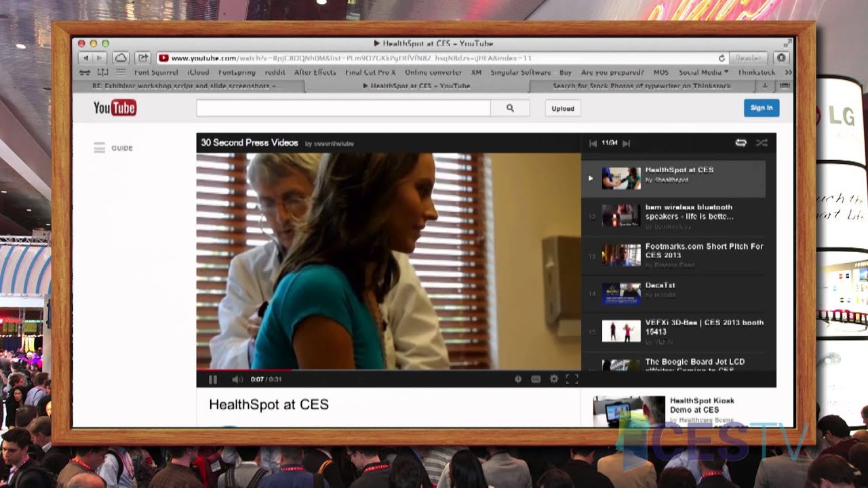The image size is (868, 488).
Task: Click the DecaTxt video thumbnail
Action: pyautogui.click(x=621, y=293)
